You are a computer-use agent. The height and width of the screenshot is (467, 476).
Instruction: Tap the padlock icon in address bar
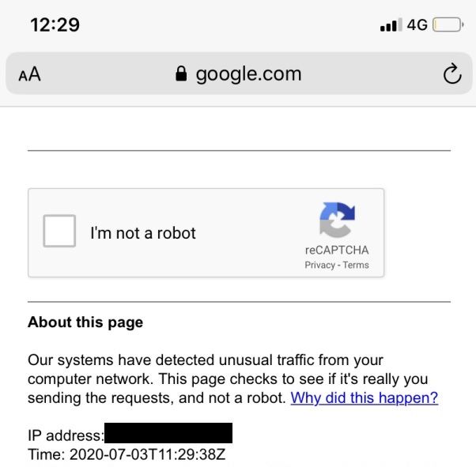pyautogui.click(x=181, y=74)
